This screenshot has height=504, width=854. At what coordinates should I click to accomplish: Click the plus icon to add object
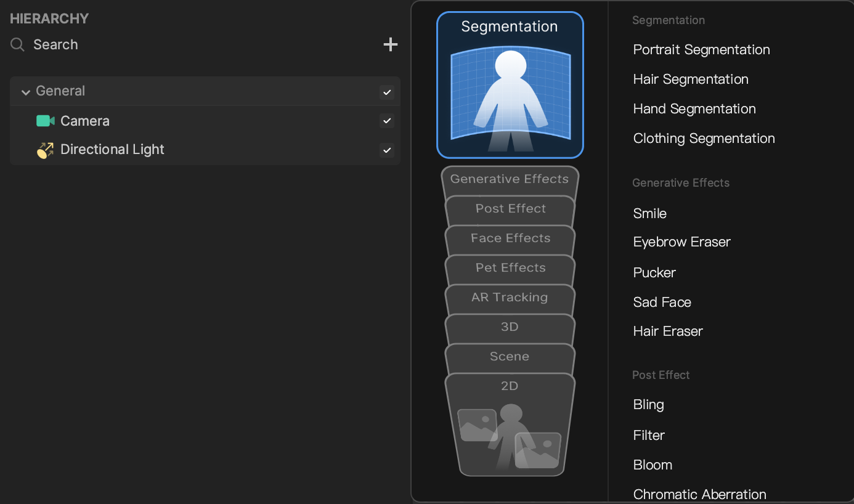pyautogui.click(x=390, y=44)
